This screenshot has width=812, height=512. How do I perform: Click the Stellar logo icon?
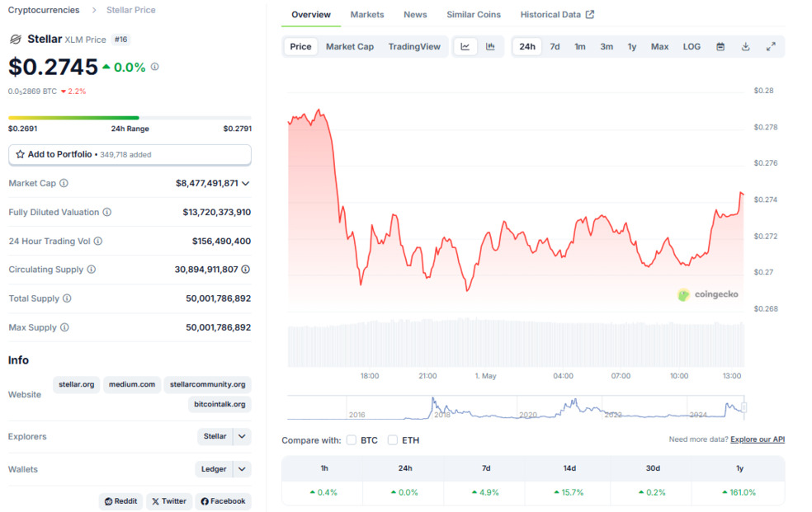tap(16, 40)
